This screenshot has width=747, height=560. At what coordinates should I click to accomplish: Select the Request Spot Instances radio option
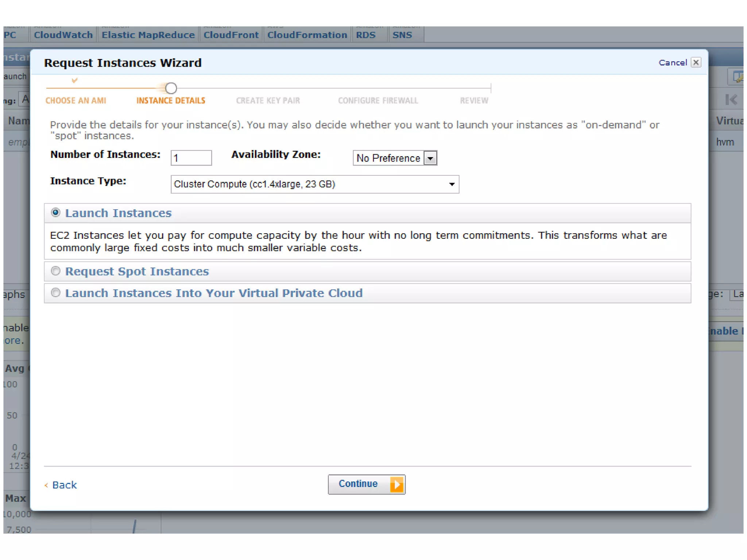(55, 271)
